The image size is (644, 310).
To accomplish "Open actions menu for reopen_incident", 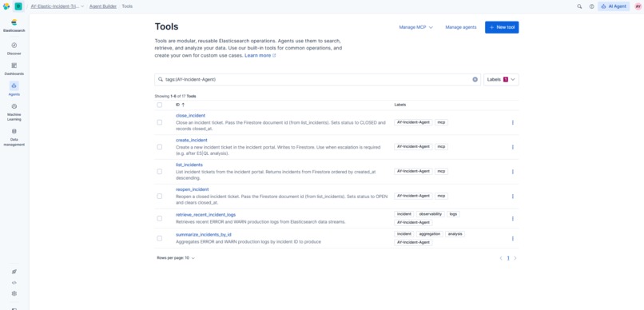I will tap(513, 197).
